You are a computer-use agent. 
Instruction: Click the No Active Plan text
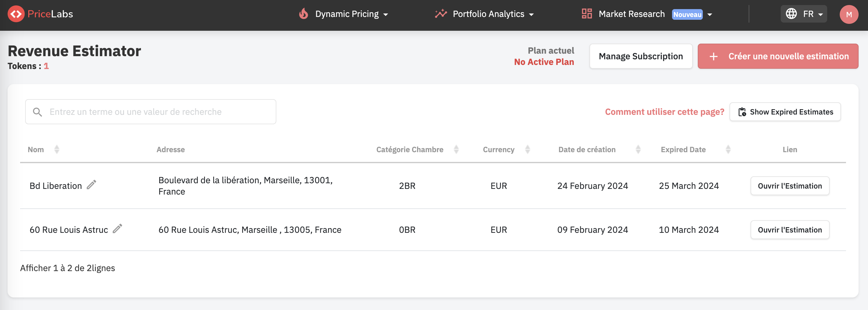pyautogui.click(x=544, y=62)
